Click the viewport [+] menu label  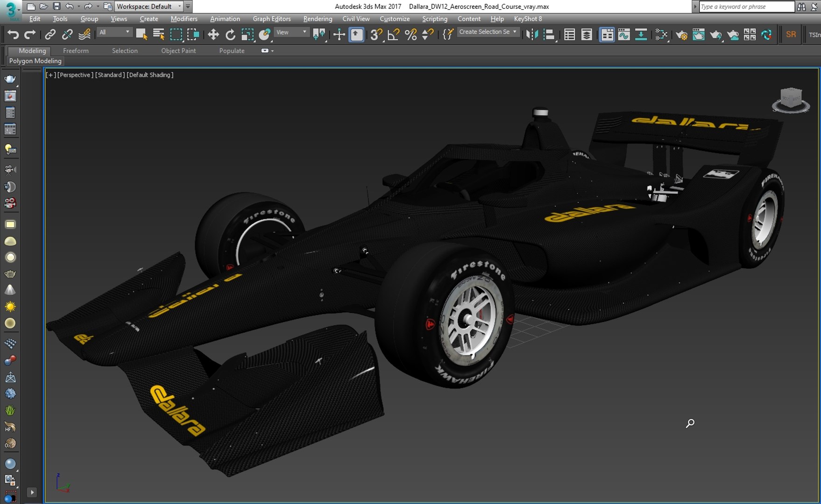[x=51, y=75]
